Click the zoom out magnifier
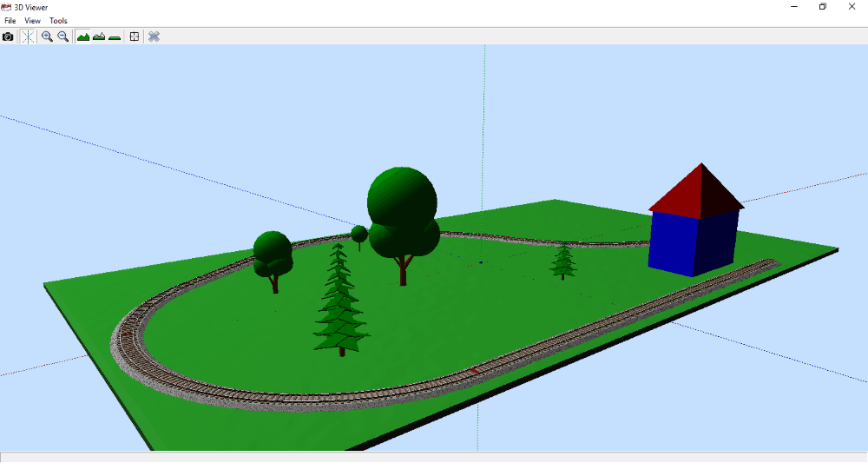The image size is (868, 463). tap(63, 36)
